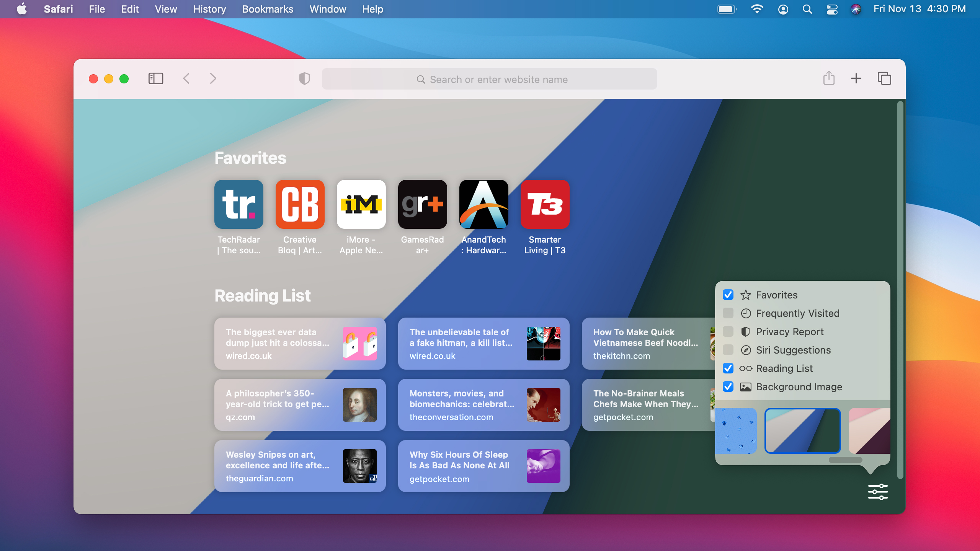
Task: Open Spotlight search
Action: point(807,9)
